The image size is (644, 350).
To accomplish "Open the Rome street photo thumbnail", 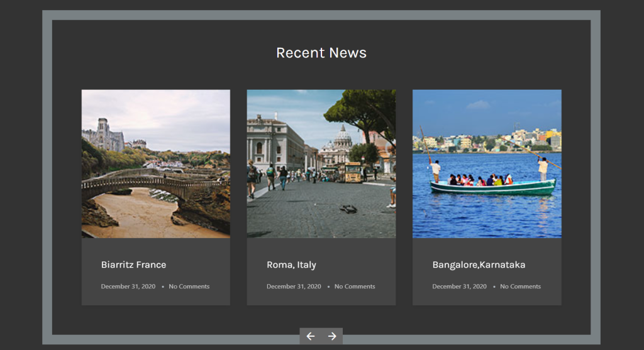I will pos(321,163).
